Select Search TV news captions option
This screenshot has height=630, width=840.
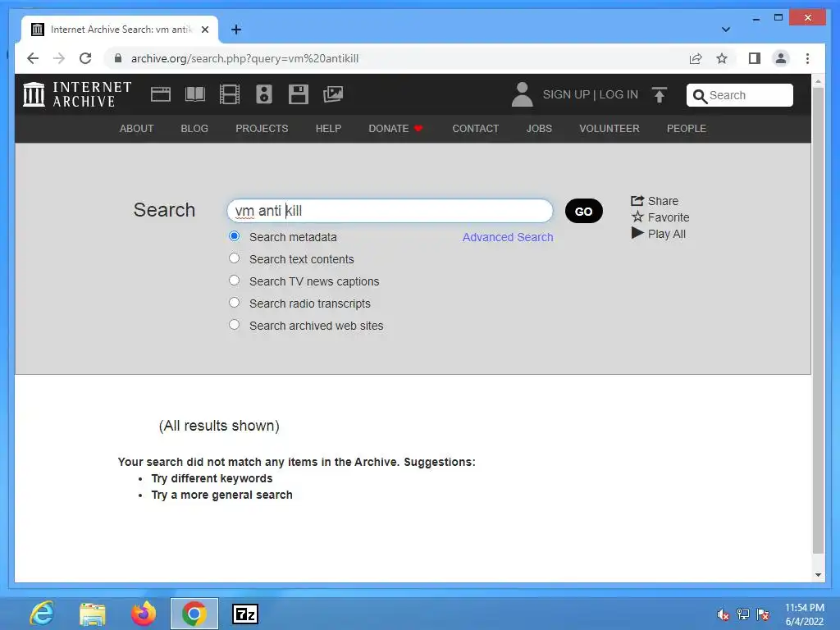pyautogui.click(x=234, y=281)
